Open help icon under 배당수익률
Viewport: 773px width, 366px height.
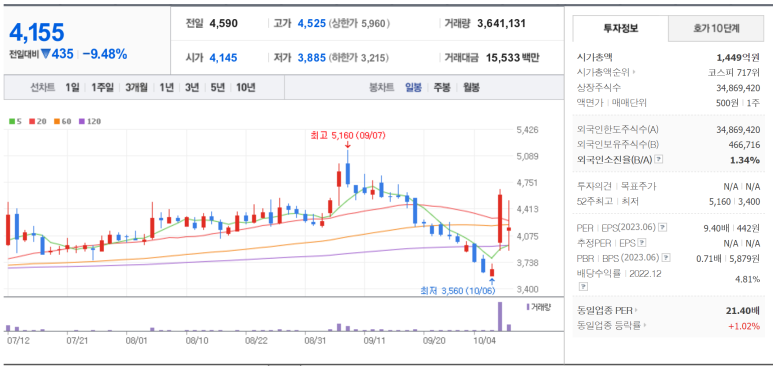[x=583, y=286]
